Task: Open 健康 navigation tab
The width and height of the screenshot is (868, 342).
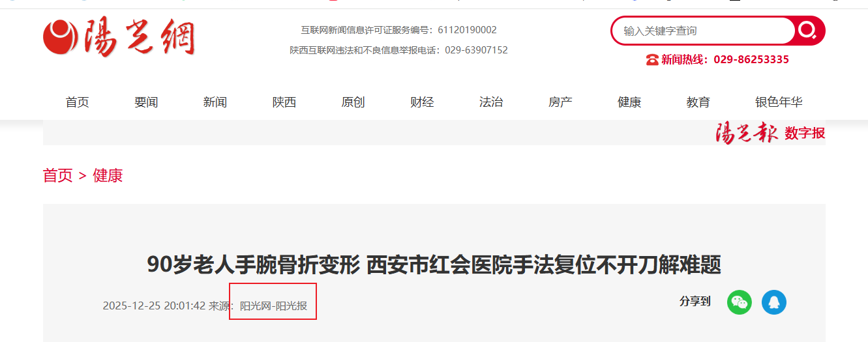Action: pos(629,102)
